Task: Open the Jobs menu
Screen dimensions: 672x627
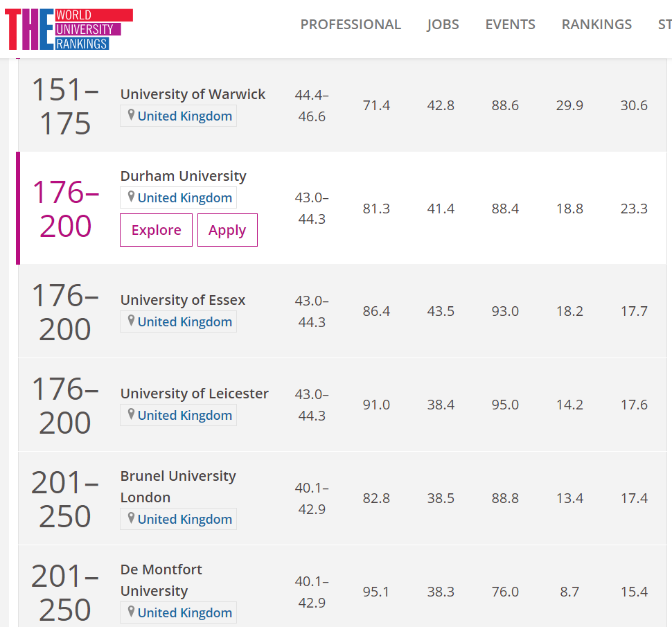Action: coord(443,25)
